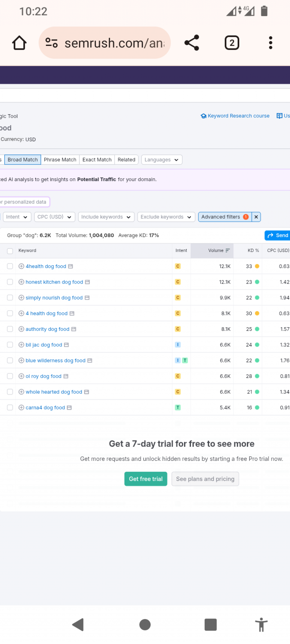Check the select-all checkbox in table header

(10, 251)
